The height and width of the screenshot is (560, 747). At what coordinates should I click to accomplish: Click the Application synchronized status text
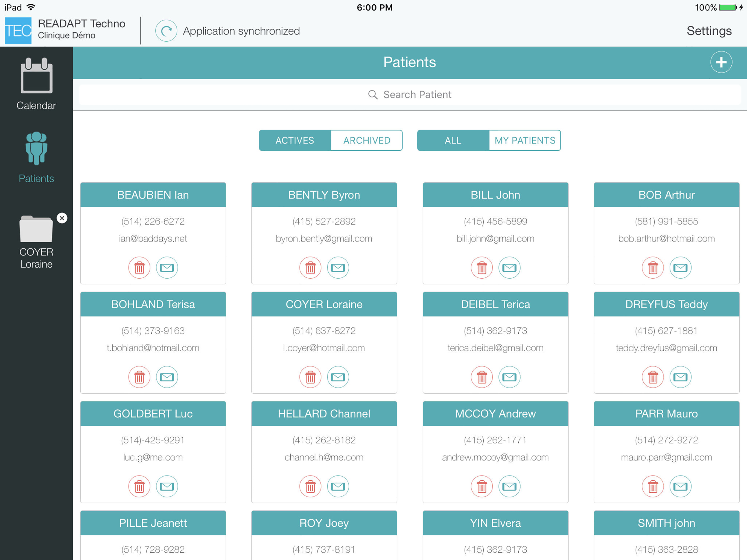(x=241, y=31)
